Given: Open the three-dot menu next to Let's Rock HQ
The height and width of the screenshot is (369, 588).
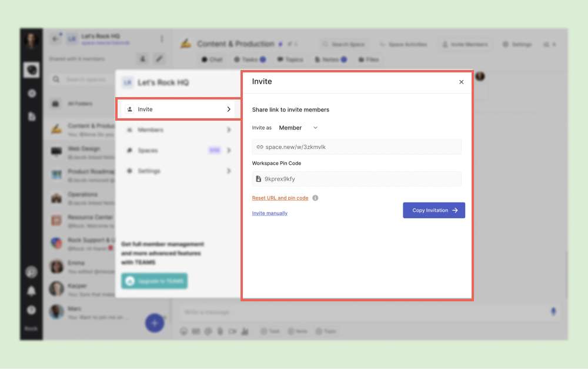Looking at the screenshot, I should (x=162, y=39).
